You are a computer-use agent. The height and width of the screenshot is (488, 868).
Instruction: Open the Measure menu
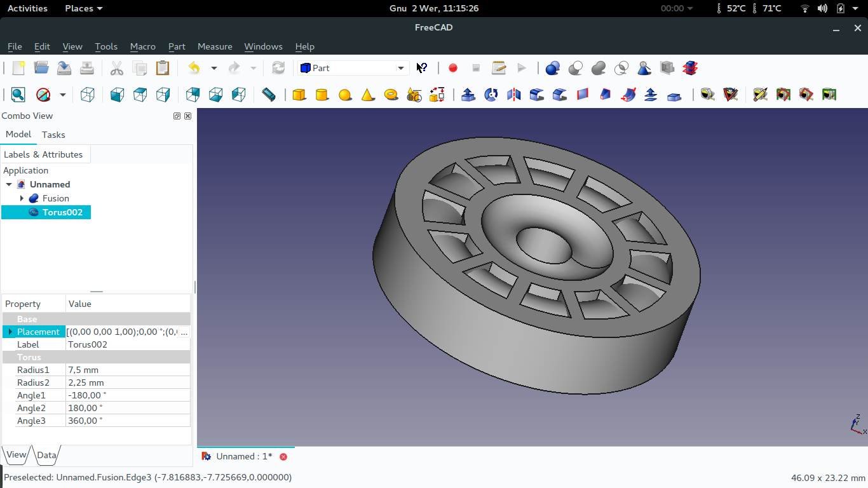tap(215, 46)
